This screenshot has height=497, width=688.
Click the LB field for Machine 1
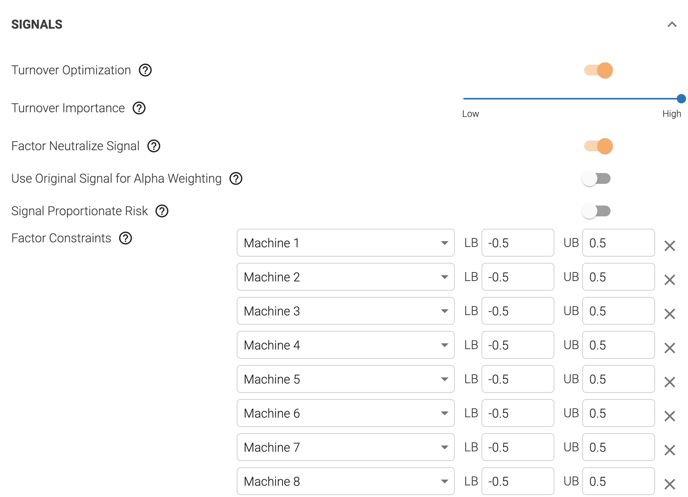518,243
